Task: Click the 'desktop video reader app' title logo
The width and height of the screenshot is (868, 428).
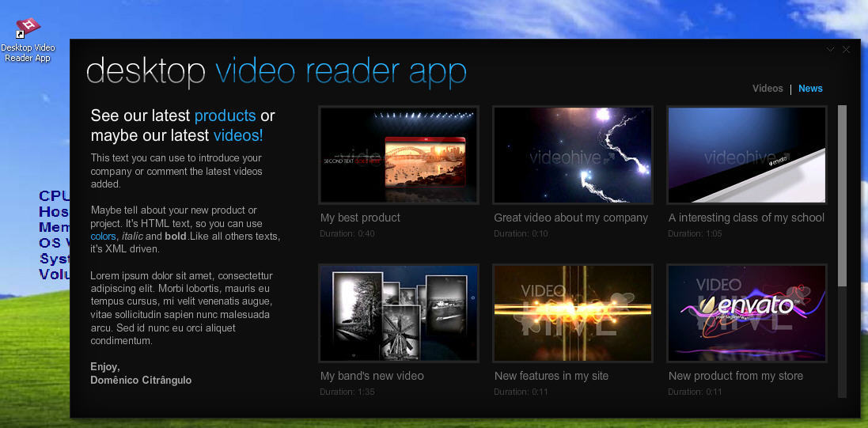Action: 276,72
